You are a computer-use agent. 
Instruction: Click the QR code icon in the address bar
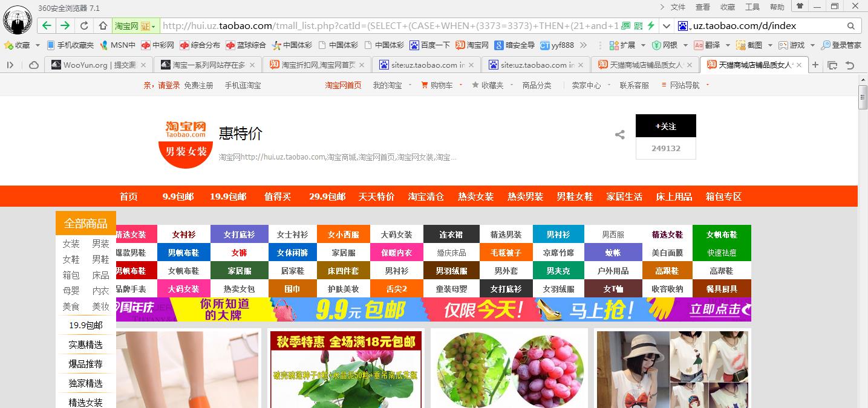coord(639,26)
